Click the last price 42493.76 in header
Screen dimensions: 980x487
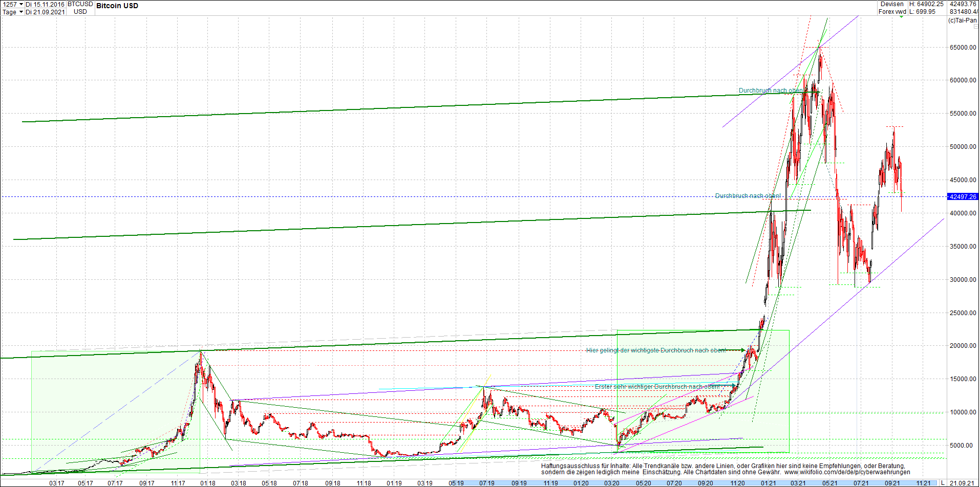click(x=963, y=4)
